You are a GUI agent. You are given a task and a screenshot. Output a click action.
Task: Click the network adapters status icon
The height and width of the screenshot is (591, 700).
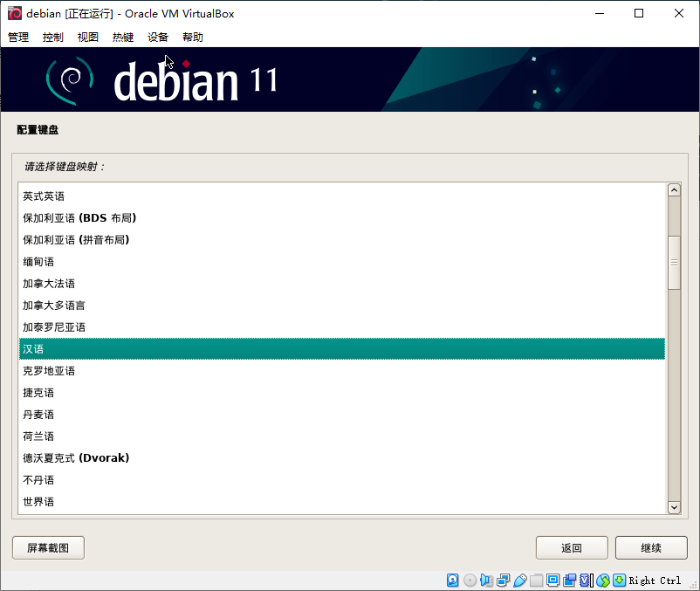503,580
